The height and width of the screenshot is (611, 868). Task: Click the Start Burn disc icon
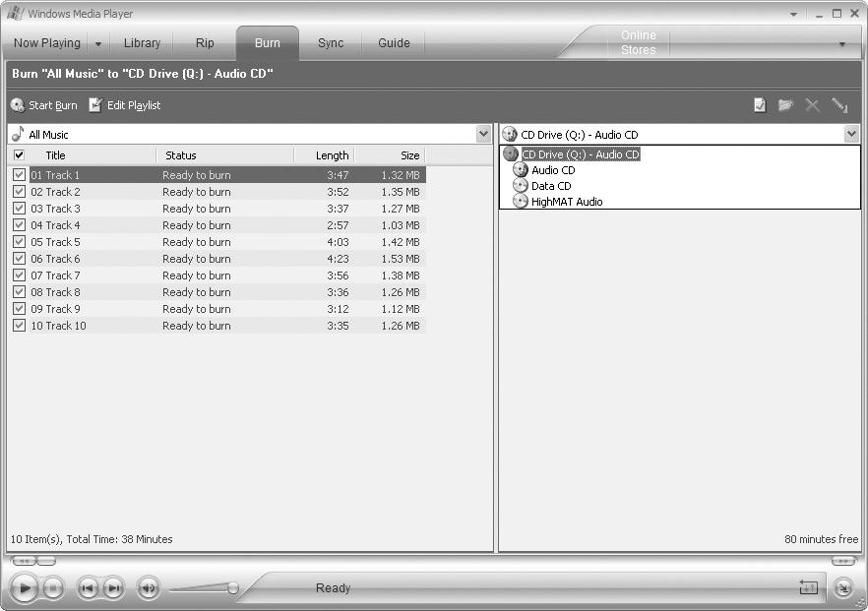pos(18,105)
